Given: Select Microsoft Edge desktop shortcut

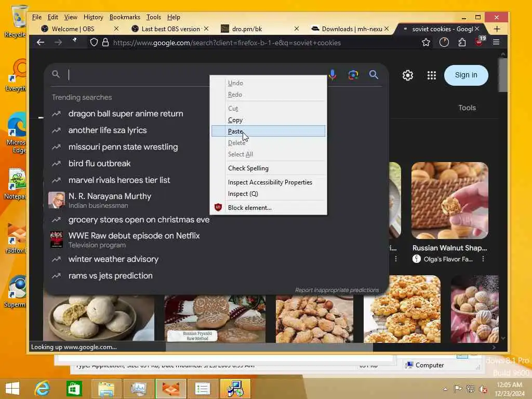Looking at the screenshot, I should click(16, 133).
